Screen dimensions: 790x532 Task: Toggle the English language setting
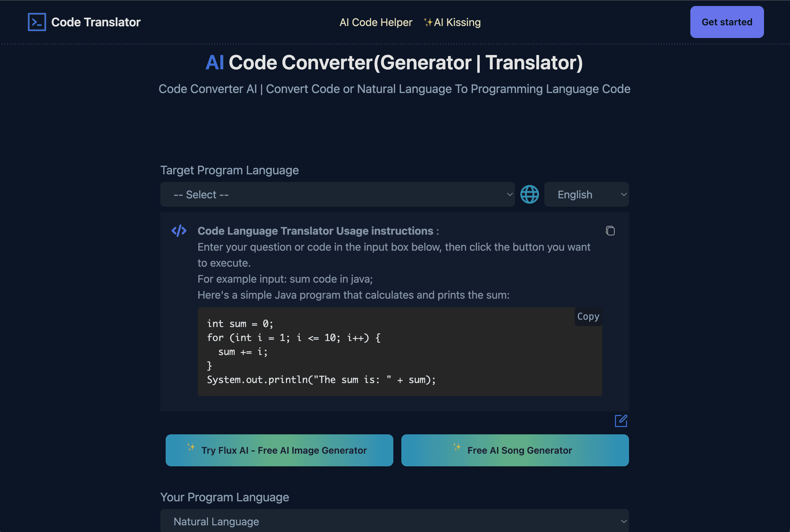point(586,193)
